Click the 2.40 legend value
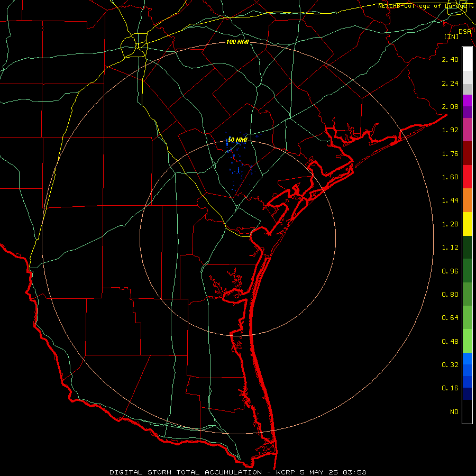 (x=450, y=59)
